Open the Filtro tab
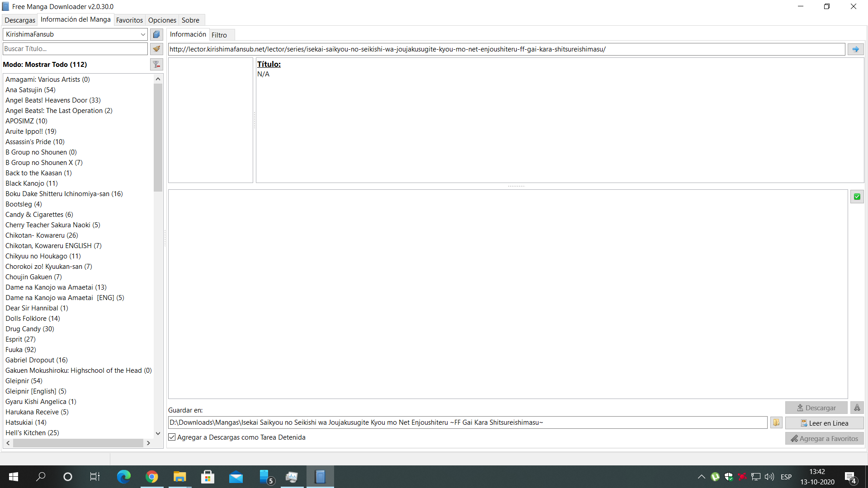 (219, 35)
